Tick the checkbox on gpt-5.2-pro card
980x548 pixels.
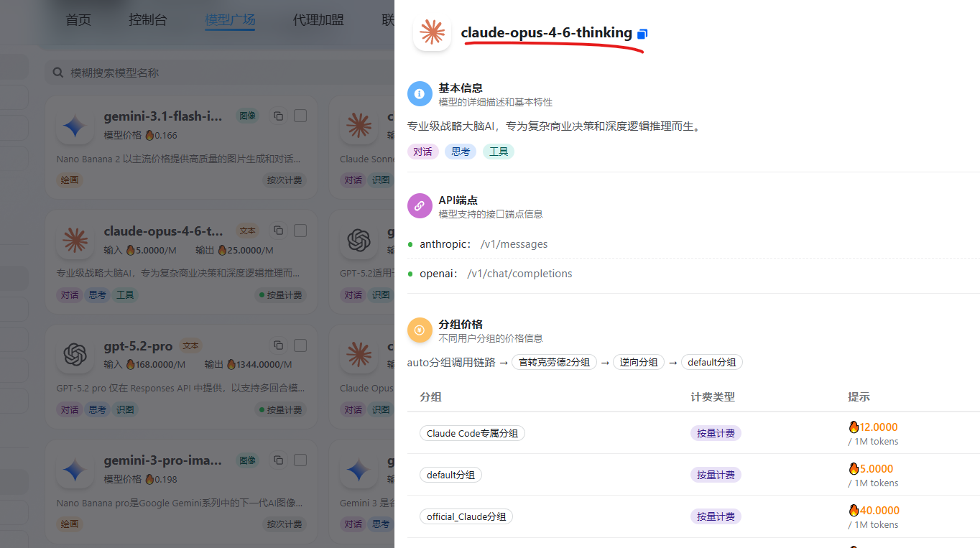tap(300, 345)
